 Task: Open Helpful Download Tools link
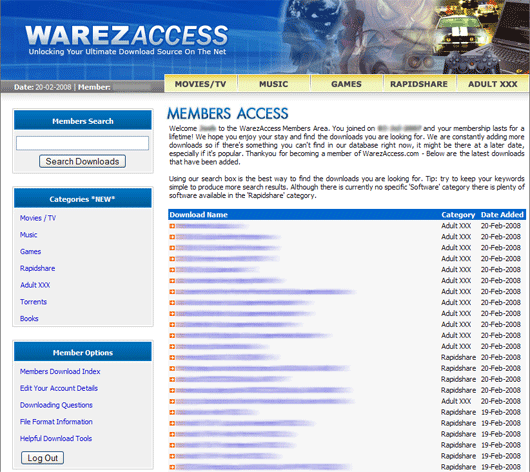(56, 439)
